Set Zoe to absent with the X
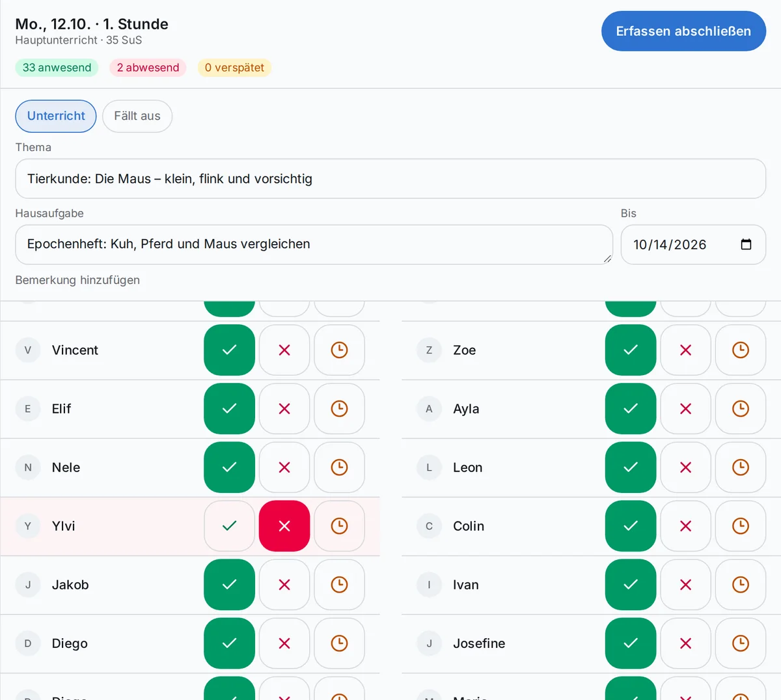781x700 pixels. tap(685, 350)
